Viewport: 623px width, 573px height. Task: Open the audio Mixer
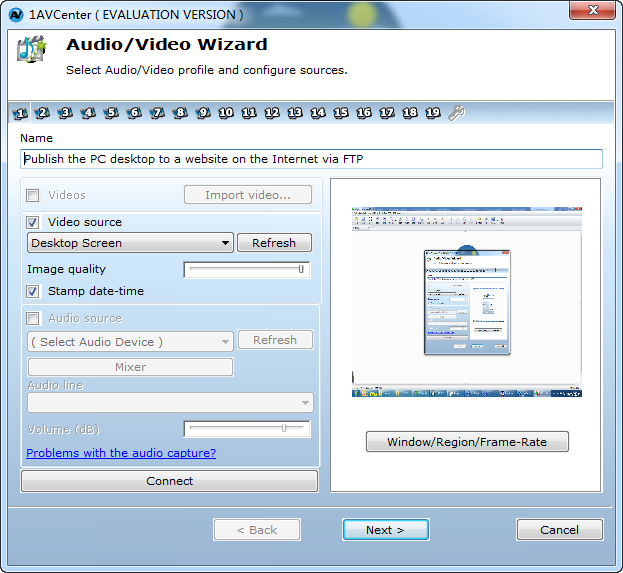(130, 367)
